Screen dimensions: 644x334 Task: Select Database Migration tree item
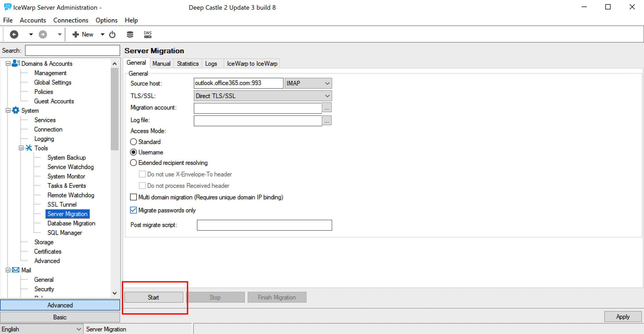71,223
